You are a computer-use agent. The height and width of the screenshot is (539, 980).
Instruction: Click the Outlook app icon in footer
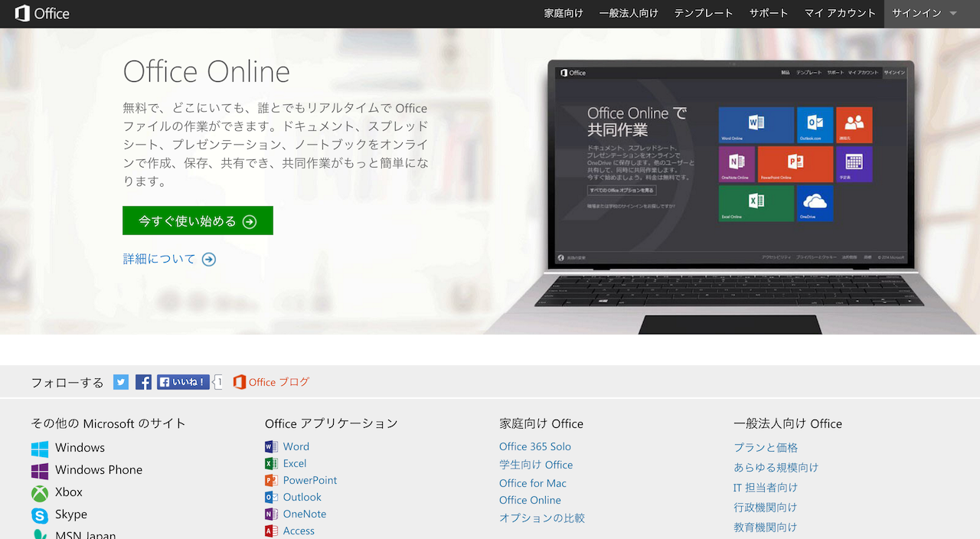[271, 497]
